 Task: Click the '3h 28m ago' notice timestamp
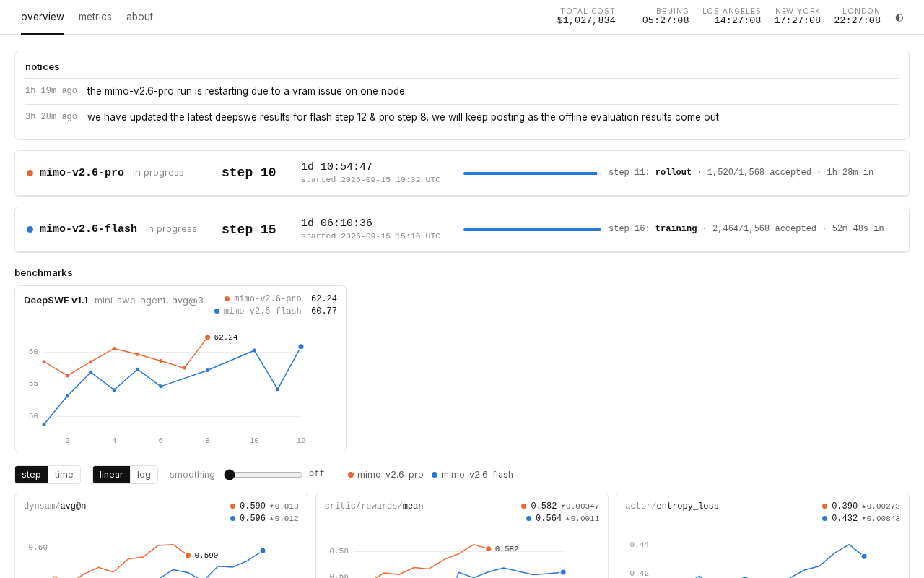coord(51,117)
